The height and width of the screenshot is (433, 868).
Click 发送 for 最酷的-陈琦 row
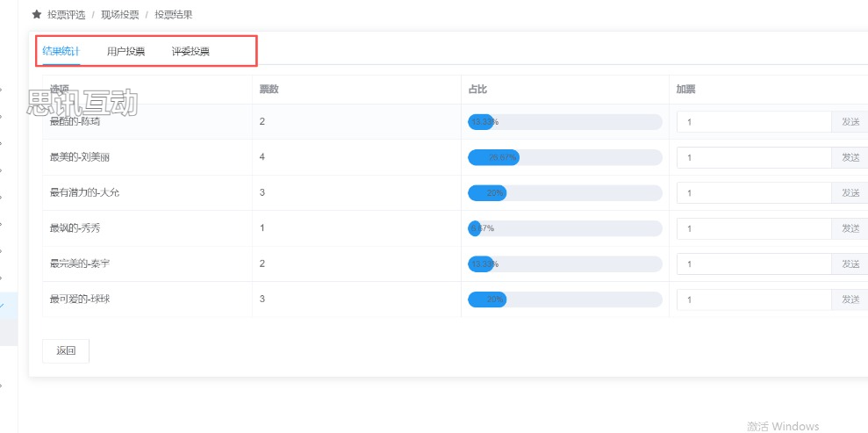(x=850, y=122)
